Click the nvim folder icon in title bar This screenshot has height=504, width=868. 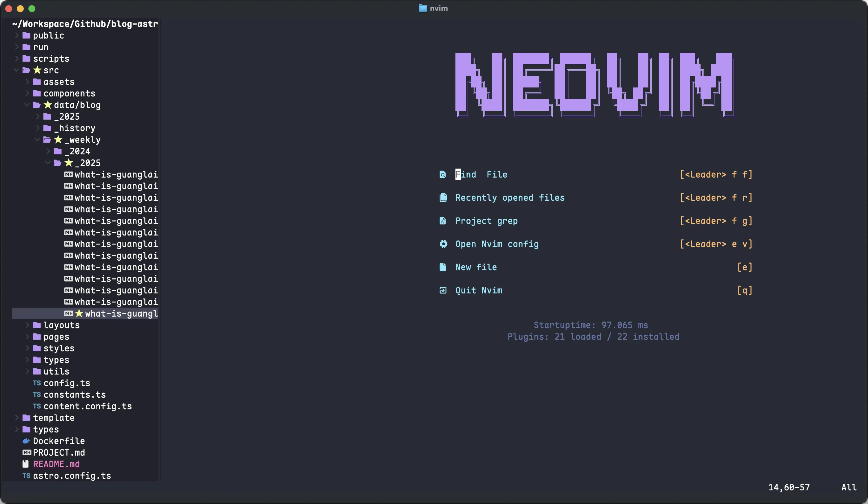pyautogui.click(x=423, y=8)
